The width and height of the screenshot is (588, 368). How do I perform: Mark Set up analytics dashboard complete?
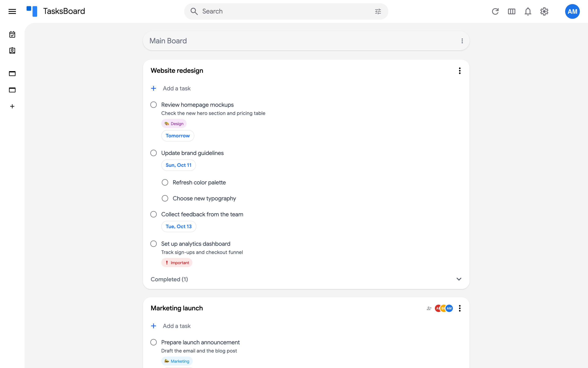154,244
